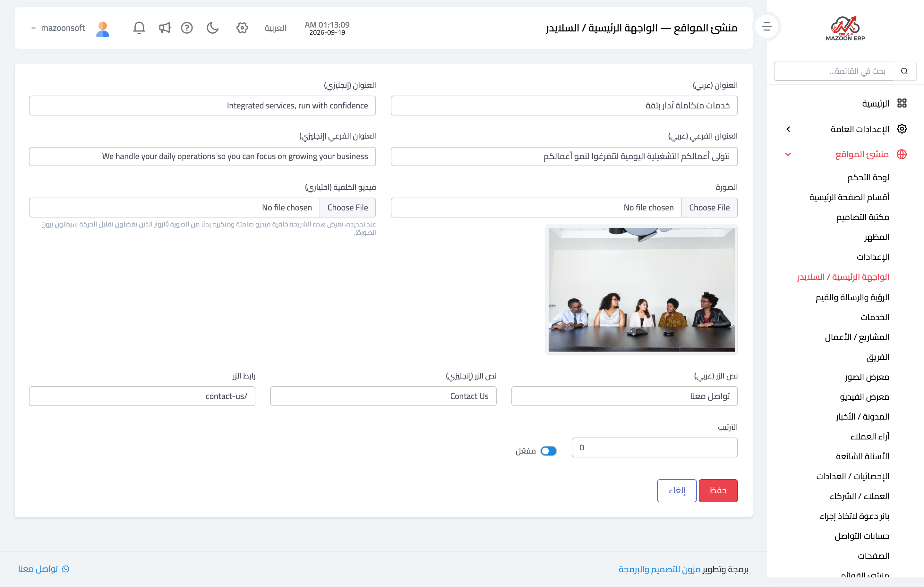Click the English title input field

(x=202, y=106)
